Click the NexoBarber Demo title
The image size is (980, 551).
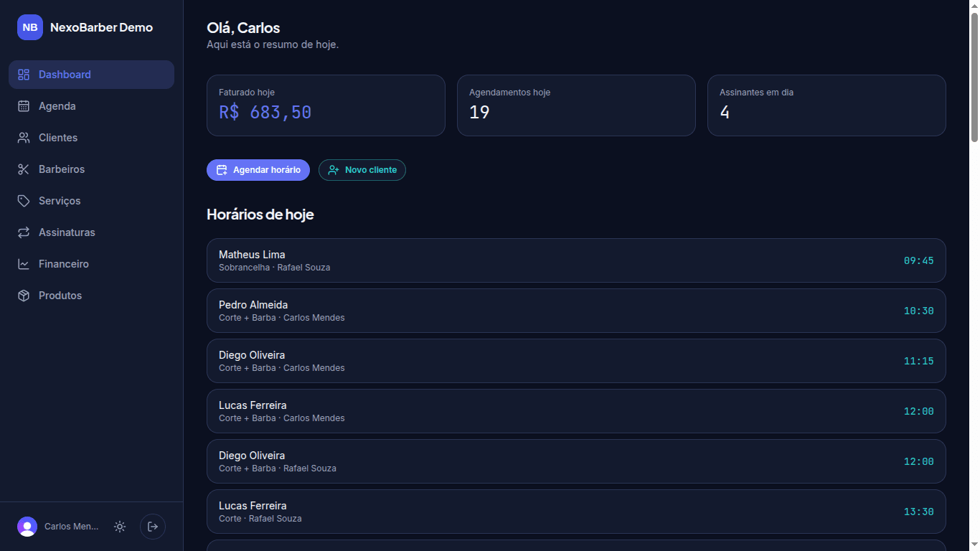(101, 27)
